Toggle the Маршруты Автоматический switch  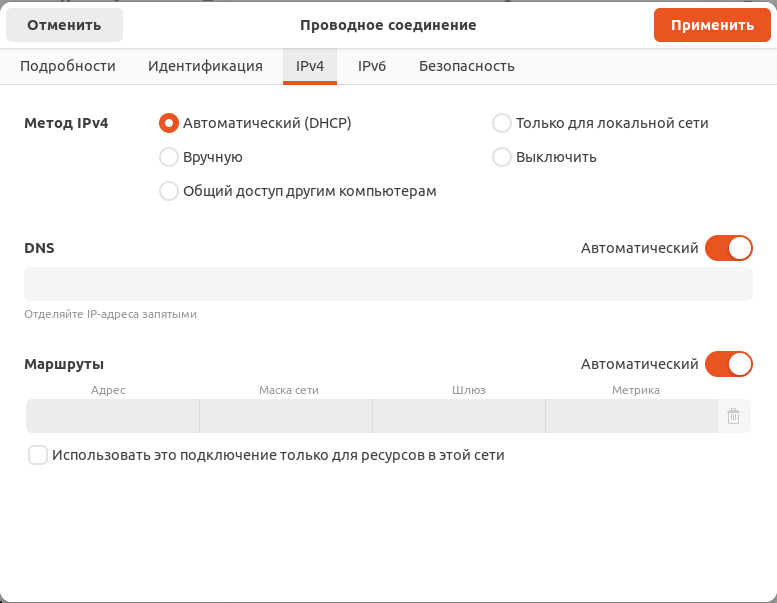(728, 364)
